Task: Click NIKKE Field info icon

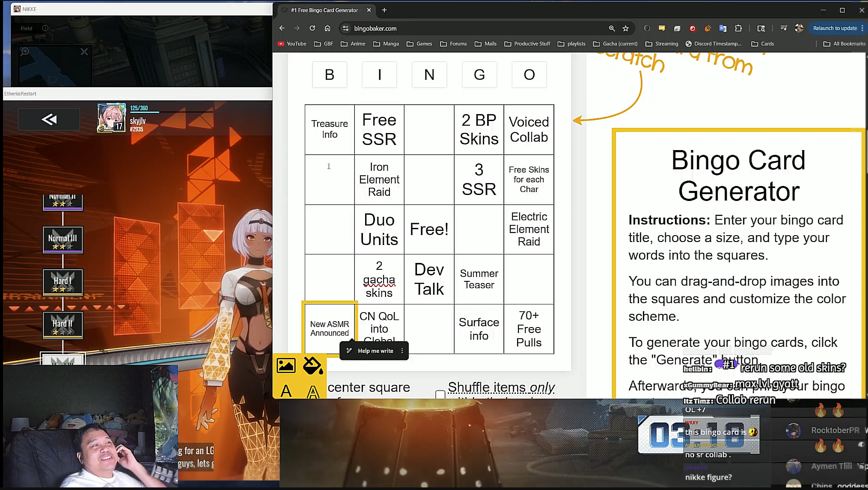Action: 45,28
